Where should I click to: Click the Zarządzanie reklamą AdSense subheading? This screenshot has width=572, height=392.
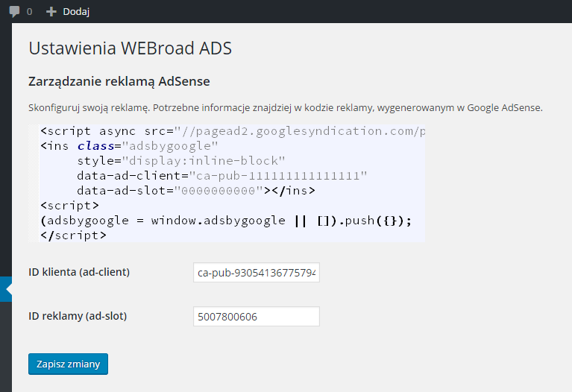pos(119,81)
